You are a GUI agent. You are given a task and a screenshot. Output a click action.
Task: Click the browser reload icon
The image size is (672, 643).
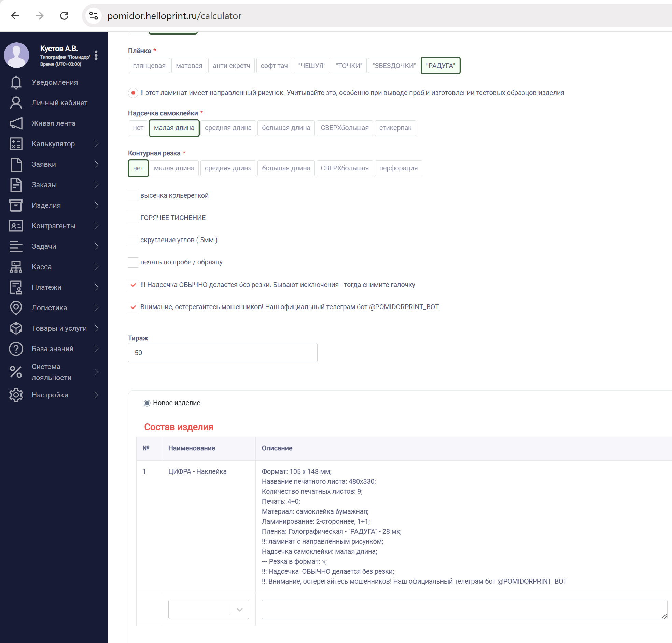click(64, 16)
